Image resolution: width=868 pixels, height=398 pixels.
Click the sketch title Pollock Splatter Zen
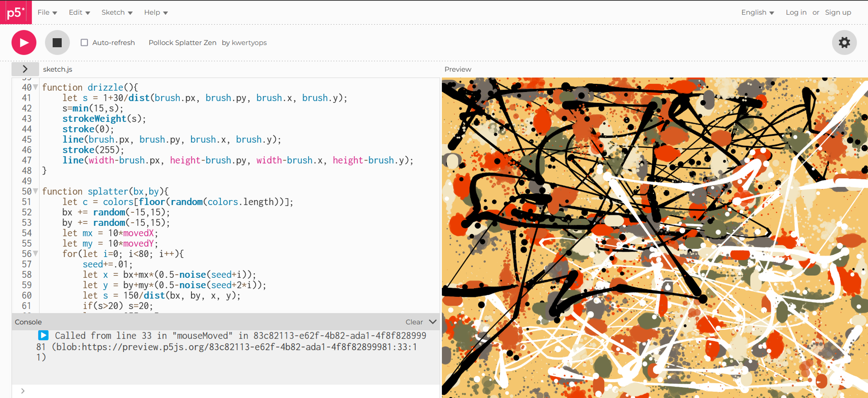(182, 43)
